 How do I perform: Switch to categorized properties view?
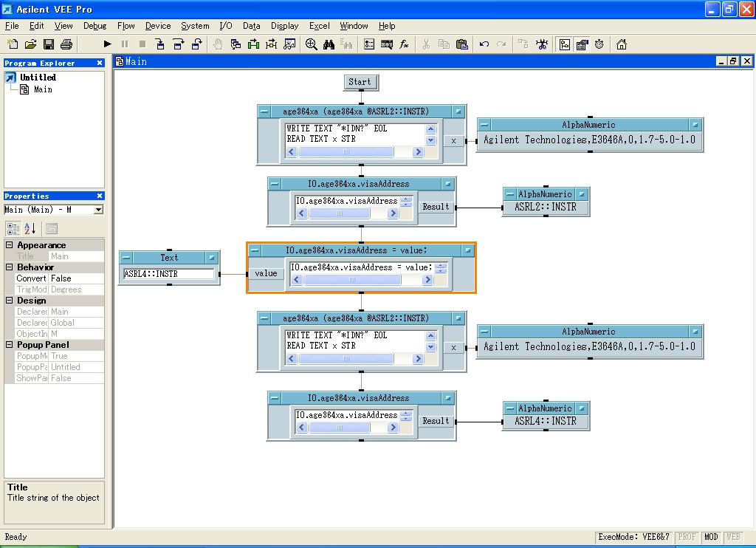coord(13,229)
